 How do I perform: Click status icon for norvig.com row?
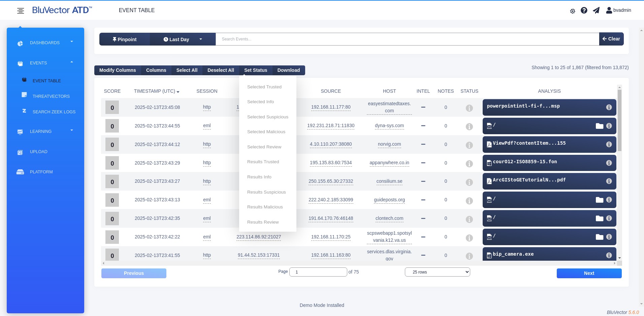pos(469,145)
